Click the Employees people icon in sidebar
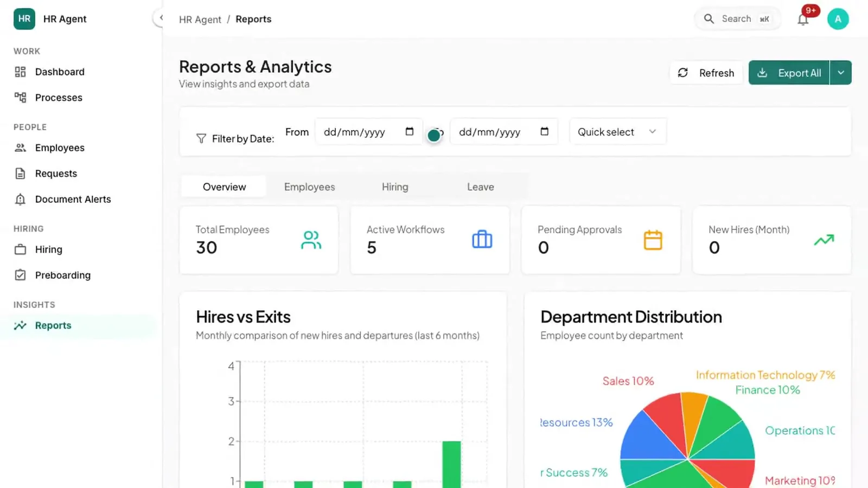This screenshot has width=868, height=488. (x=20, y=148)
